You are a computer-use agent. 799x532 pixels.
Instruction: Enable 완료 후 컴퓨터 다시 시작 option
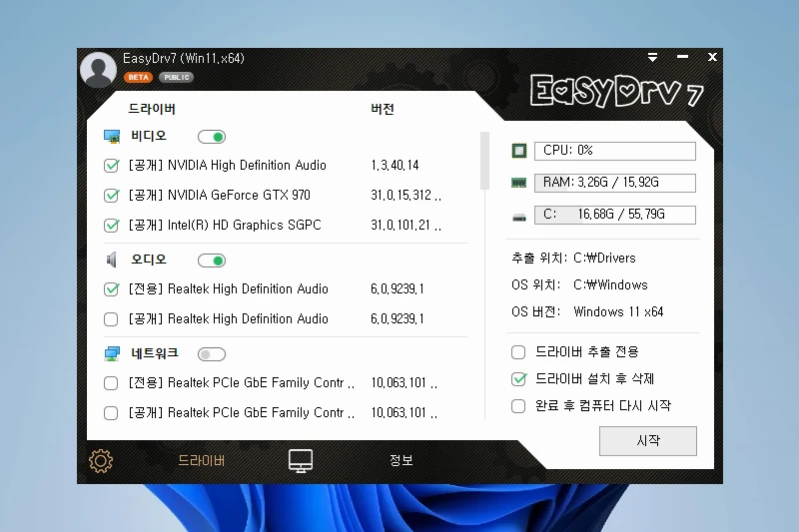click(x=518, y=406)
